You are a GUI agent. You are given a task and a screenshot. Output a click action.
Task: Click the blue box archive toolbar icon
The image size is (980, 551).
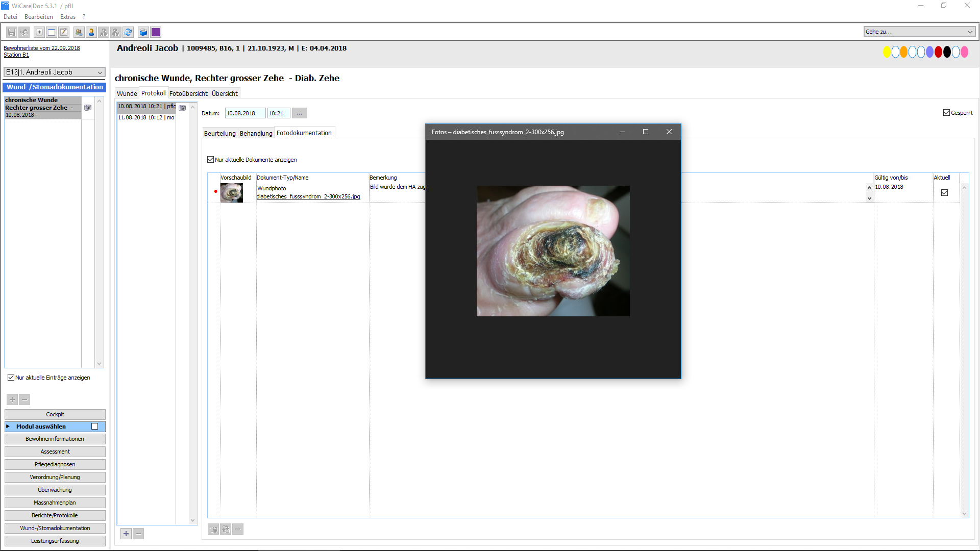143,32
